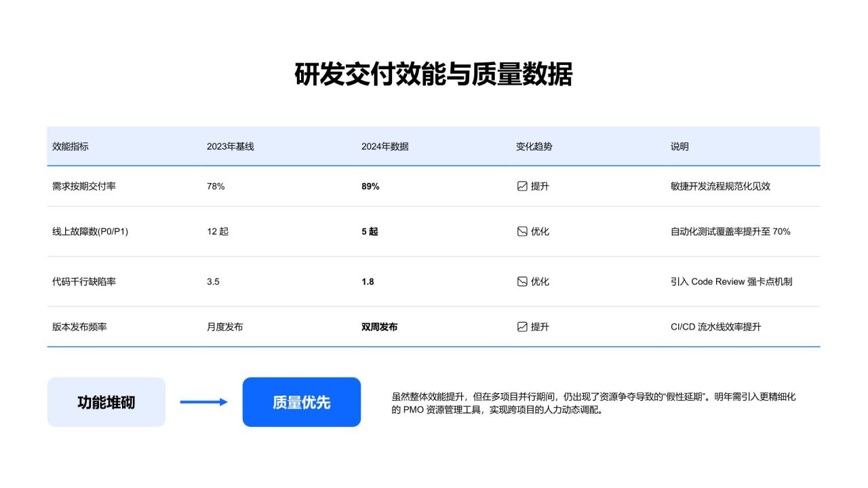Click the blue 质量优先 box
The height and width of the screenshot is (488, 868).
pos(302,402)
